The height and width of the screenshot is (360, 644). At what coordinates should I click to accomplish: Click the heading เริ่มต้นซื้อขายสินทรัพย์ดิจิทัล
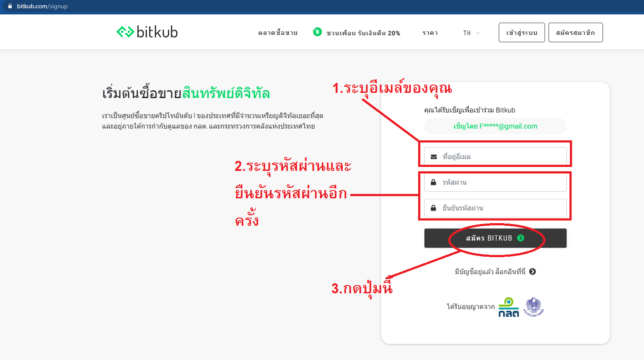(x=186, y=94)
